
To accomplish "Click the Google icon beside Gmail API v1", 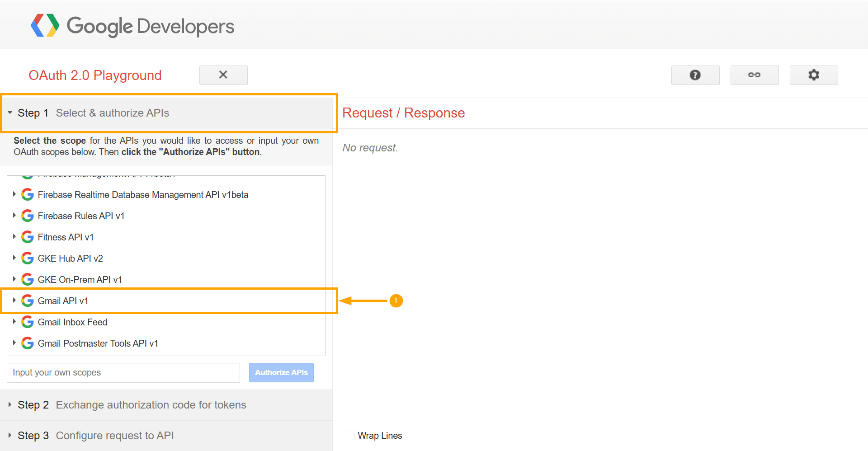I will [x=28, y=301].
